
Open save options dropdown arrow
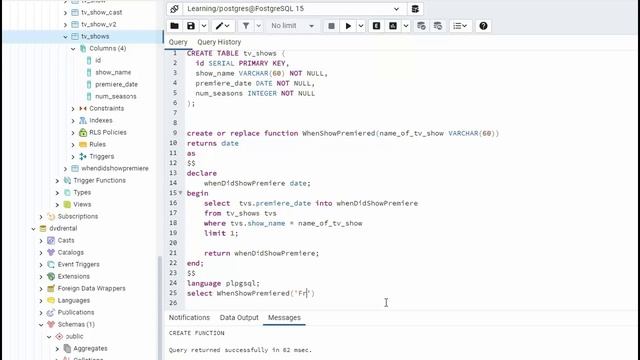(x=204, y=26)
